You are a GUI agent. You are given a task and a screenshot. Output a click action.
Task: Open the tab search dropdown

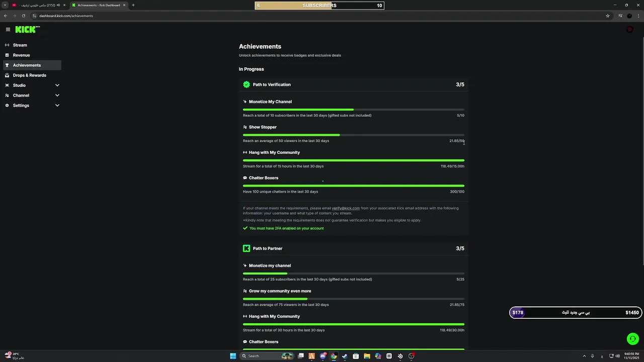(5, 5)
